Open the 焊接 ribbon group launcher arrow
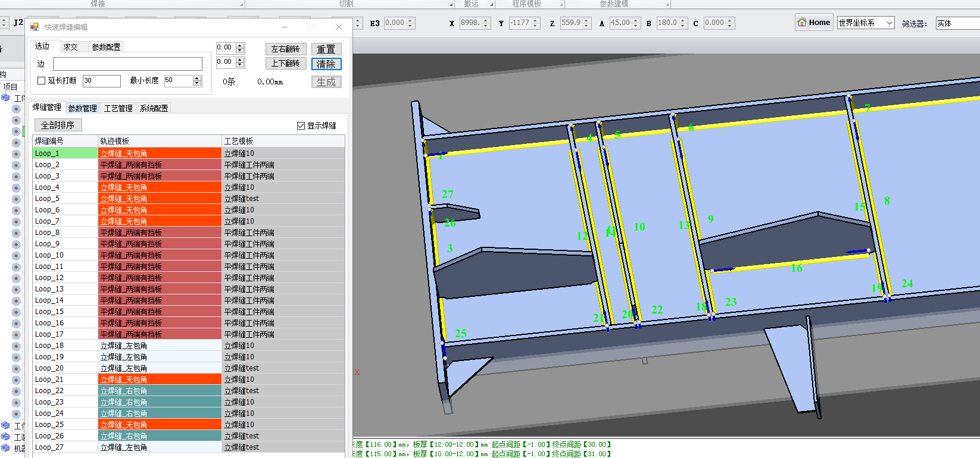Image resolution: width=980 pixels, height=458 pixels. [242, 5]
